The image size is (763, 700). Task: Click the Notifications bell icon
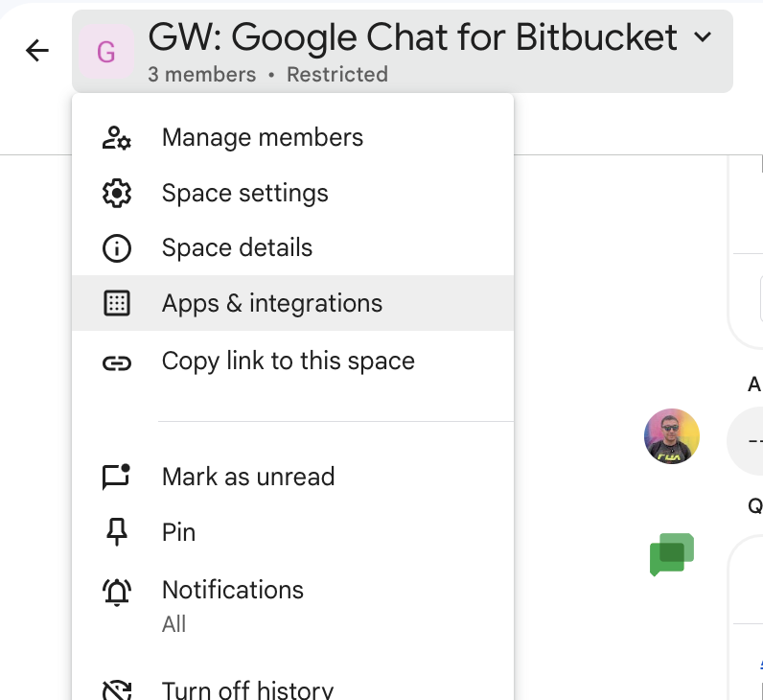click(x=116, y=592)
